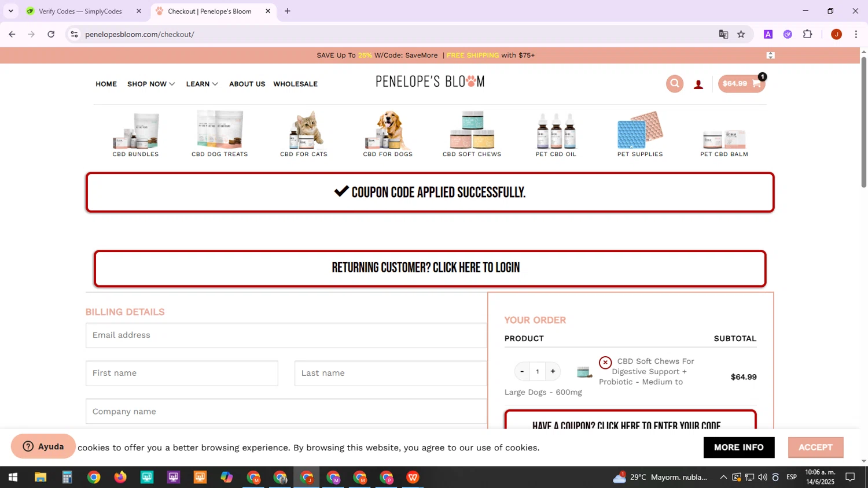Bookmark this page with star icon
Image resolution: width=868 pixels, height=488 pixels.
tap(741, 34)
